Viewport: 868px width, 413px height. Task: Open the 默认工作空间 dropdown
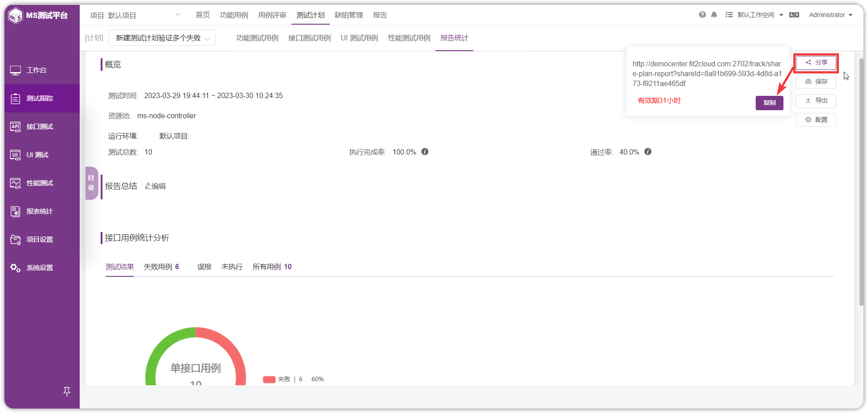tap(760, 15)
